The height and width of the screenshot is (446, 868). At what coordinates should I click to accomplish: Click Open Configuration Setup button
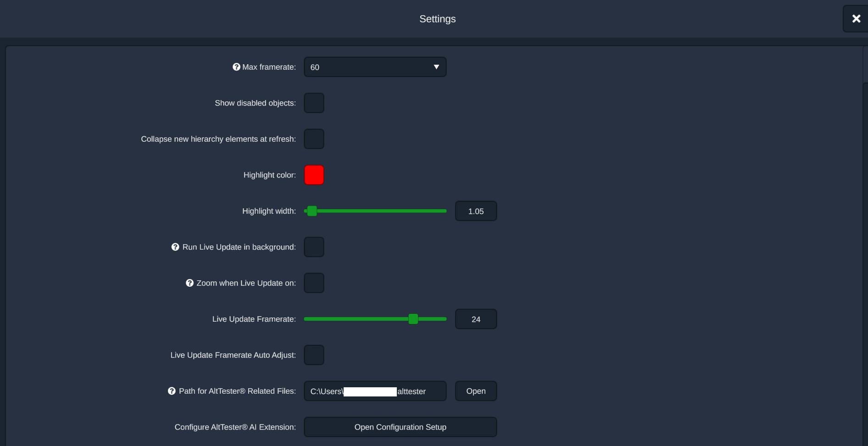click(400, 427)
